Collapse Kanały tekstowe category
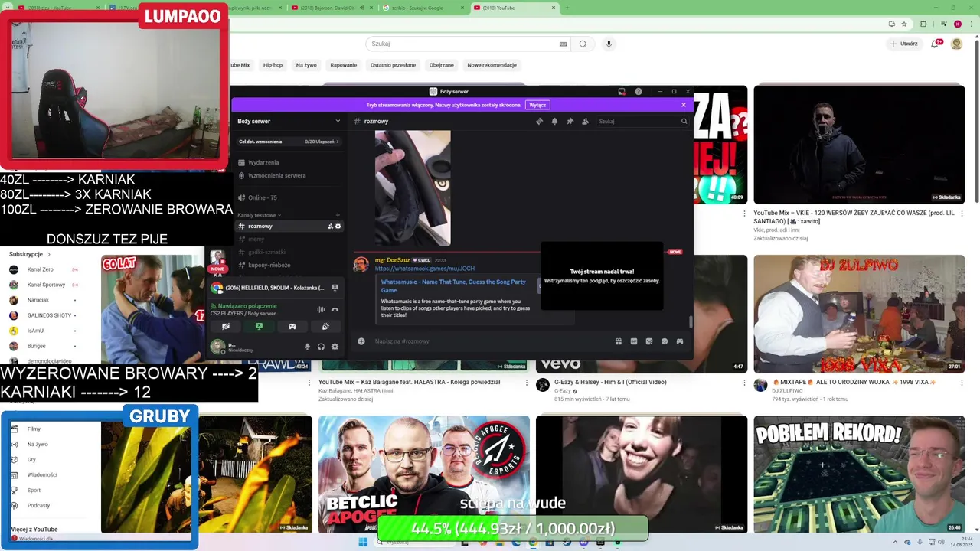This screenshot has height=551, width=980. [260, 215]
